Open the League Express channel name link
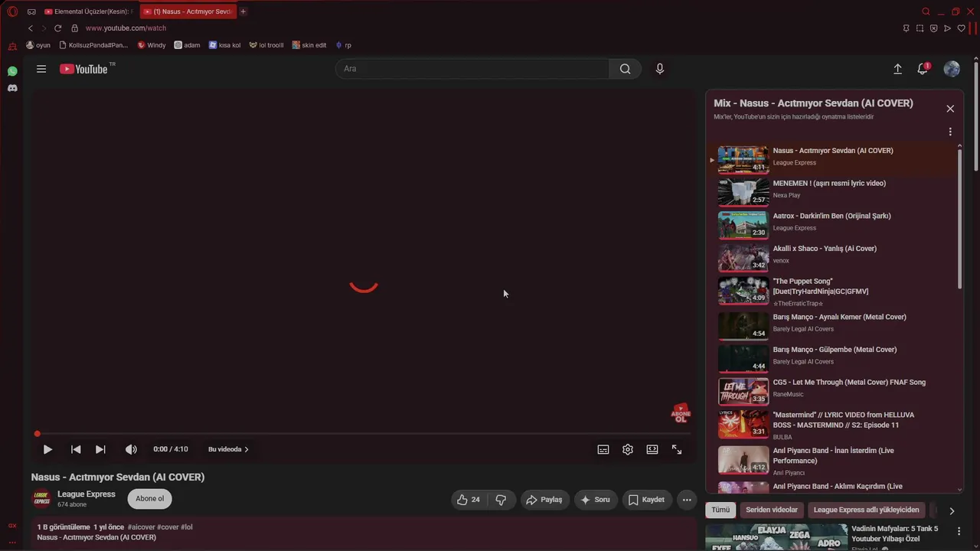980x551 pixels. click(x=87, y=494)
